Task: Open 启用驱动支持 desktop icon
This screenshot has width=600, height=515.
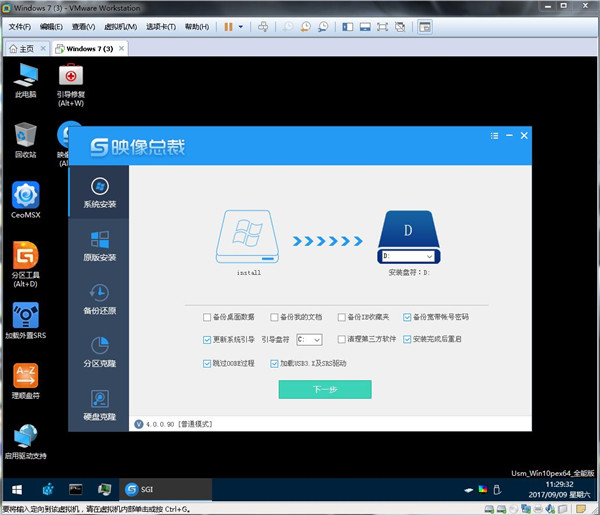Action: (x=25, y=441)
